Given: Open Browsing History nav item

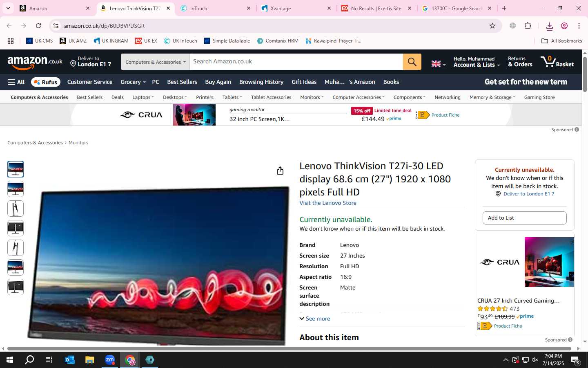Looking at the screenshot, I should [x=261, y=82].
